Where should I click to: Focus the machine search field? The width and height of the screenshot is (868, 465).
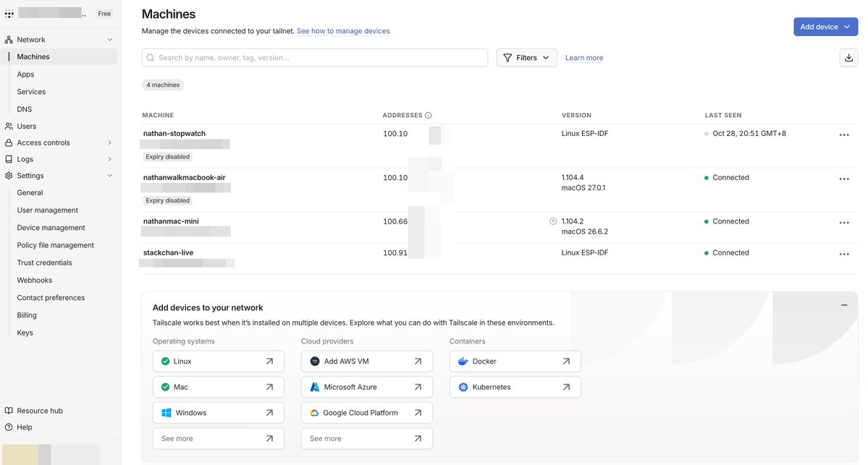[314, 58]
